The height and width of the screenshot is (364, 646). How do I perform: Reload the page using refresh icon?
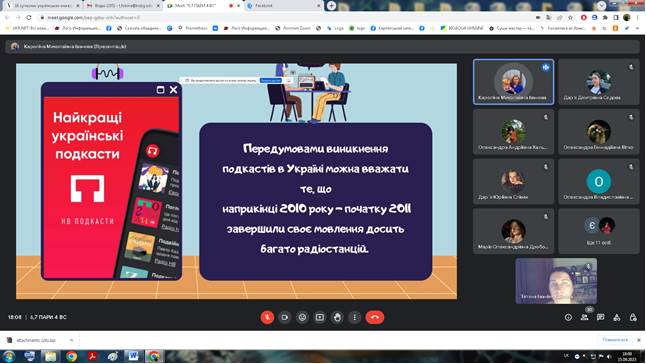29,18
